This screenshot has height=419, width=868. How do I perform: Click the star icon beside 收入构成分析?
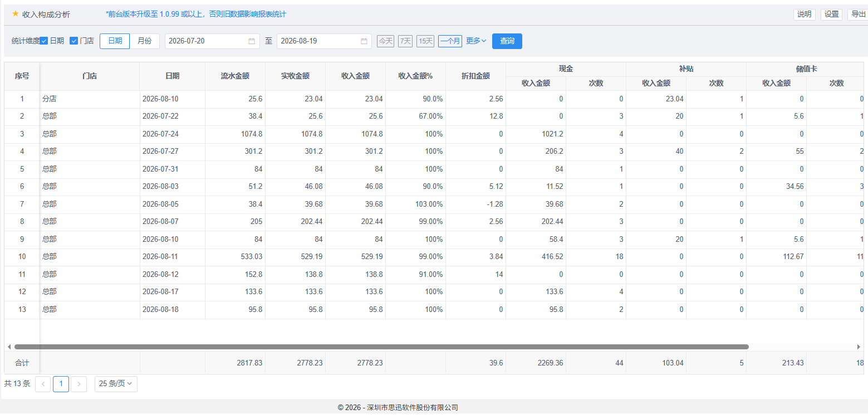pos(16,14)
